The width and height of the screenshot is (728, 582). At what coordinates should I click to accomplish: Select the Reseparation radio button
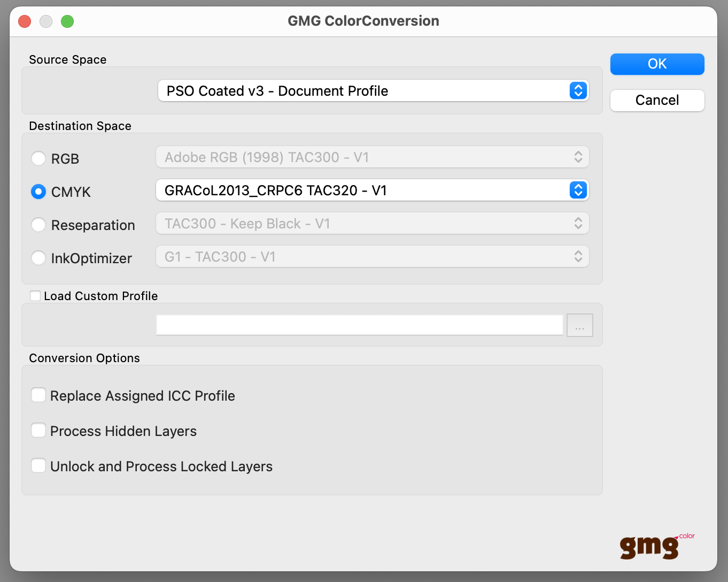click(38, 225)
